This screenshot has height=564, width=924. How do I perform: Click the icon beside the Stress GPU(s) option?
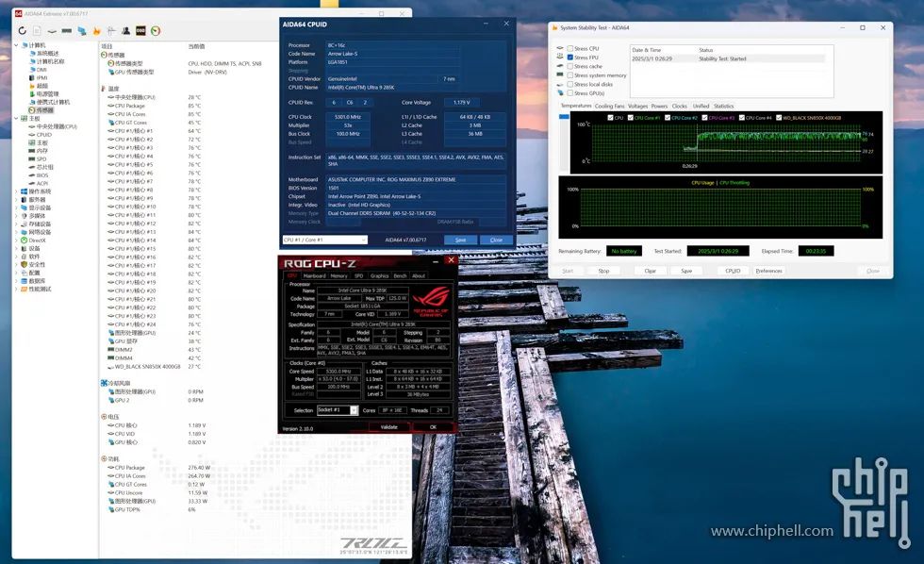point(560,92)
